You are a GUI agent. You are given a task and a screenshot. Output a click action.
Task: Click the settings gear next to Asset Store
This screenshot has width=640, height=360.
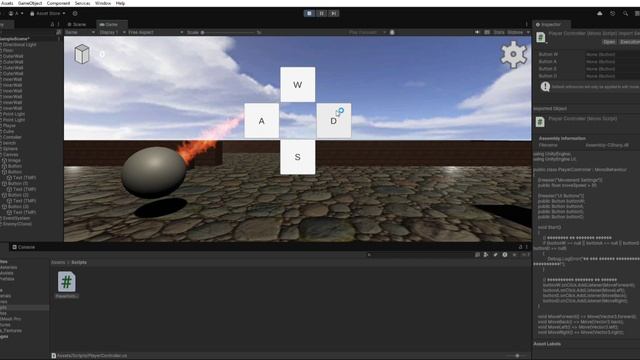(75, 13)
